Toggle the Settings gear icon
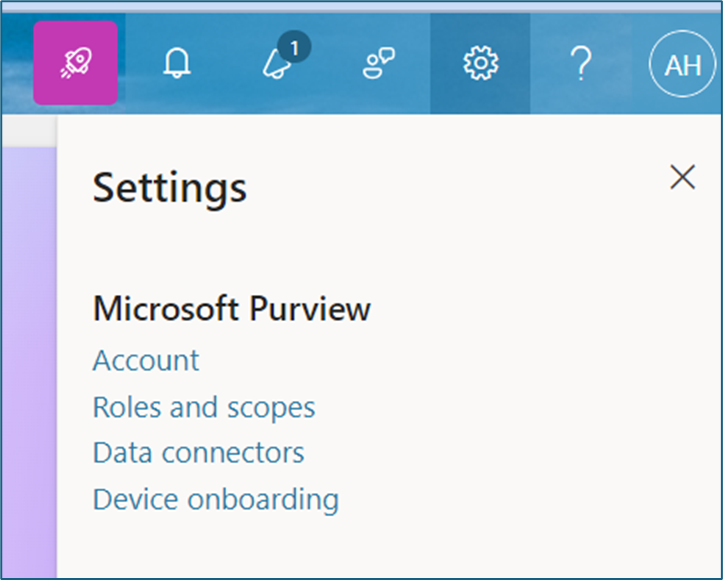Image resolution: width=723 pixels, height=580 pixels. coord(480,64)
